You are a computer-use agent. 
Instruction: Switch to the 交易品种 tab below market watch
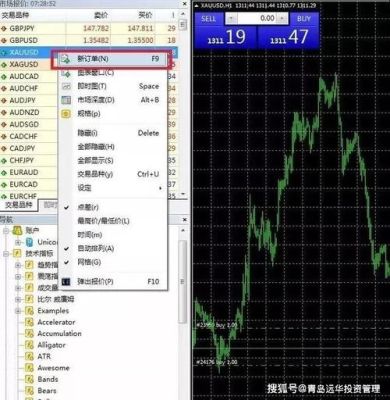(18, 205)
